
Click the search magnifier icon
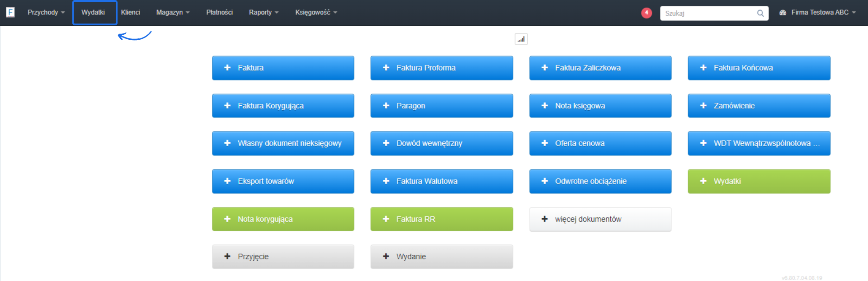click(x=760, y=13)
